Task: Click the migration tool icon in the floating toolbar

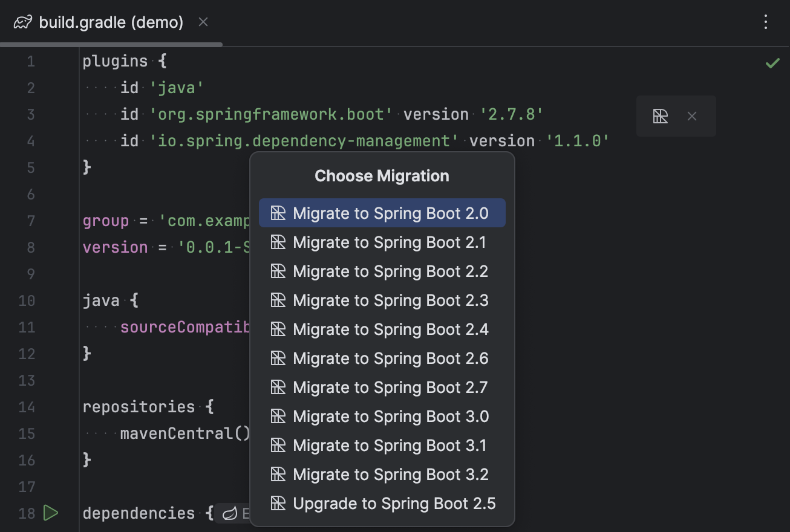Action: point(661,116)
